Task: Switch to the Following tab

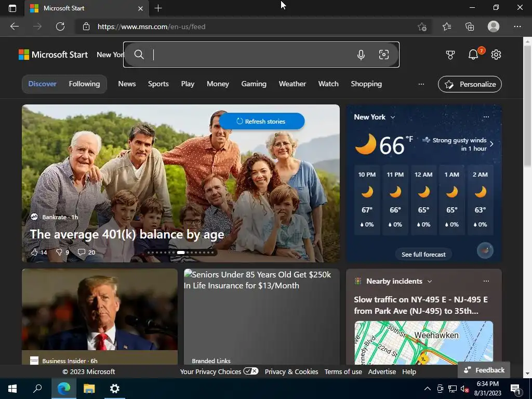Action: tap(85, 84)
